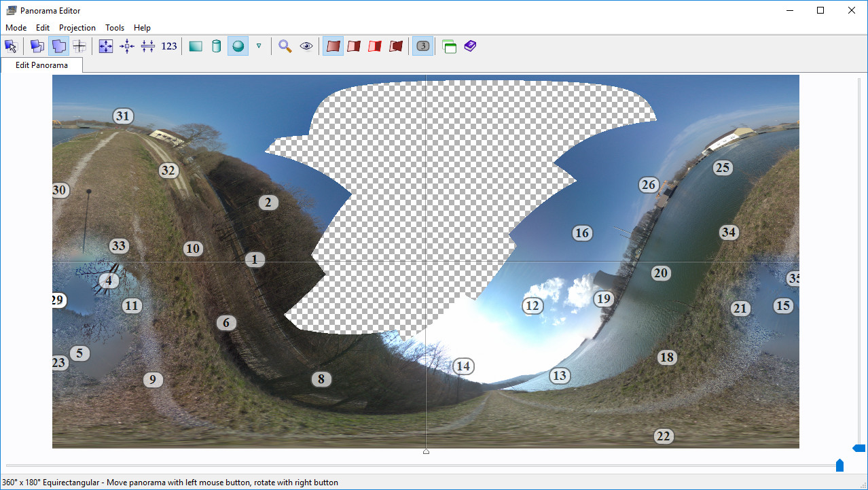Open the Mode menu
868x490 pixels.
[16, 28]
